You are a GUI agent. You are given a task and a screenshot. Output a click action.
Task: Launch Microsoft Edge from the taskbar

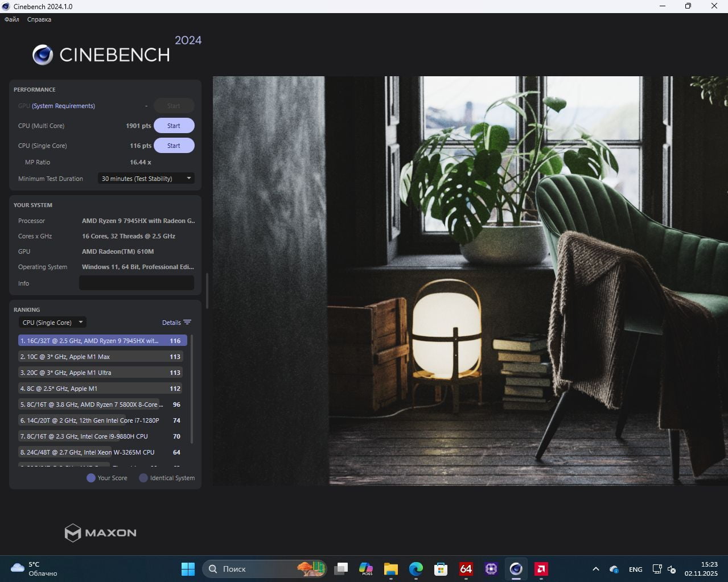click(416, 569)
